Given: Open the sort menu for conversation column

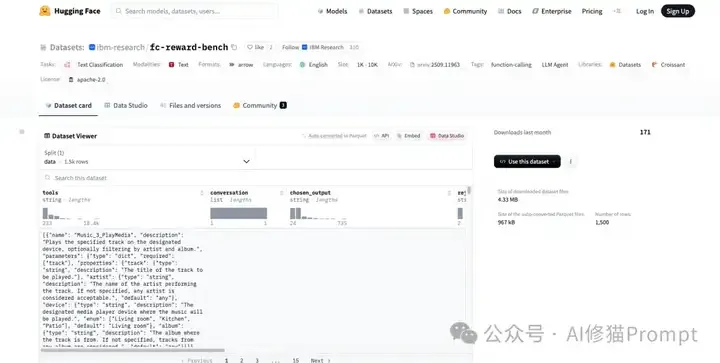Looking at the screenshot, I should pyautogui.click(x=281, y=193).
